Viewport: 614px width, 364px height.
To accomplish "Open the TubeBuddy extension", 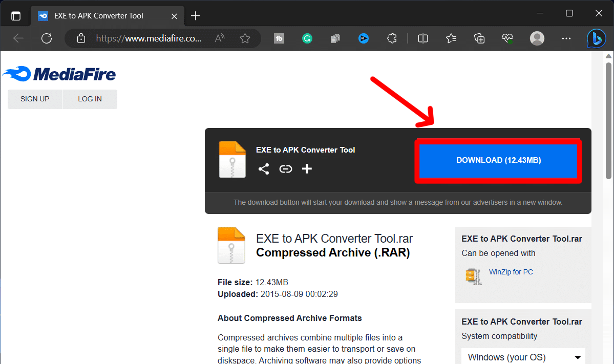I will 279,38.
